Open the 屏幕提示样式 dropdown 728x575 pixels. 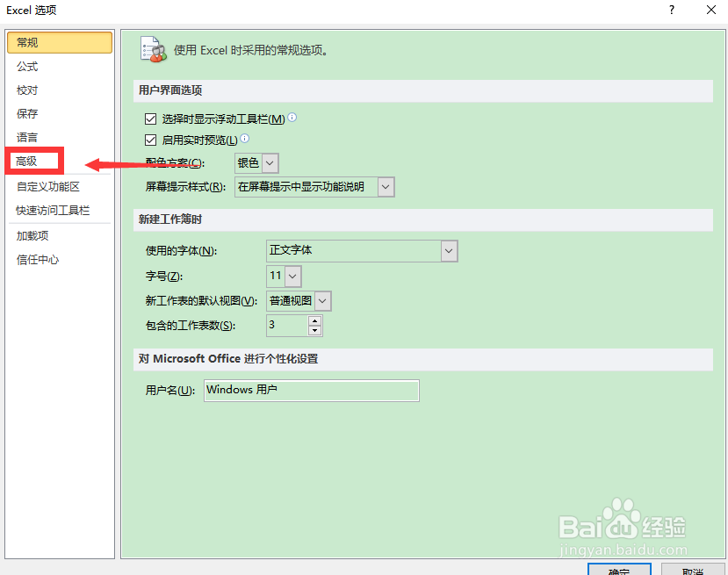tap(385, 186)
